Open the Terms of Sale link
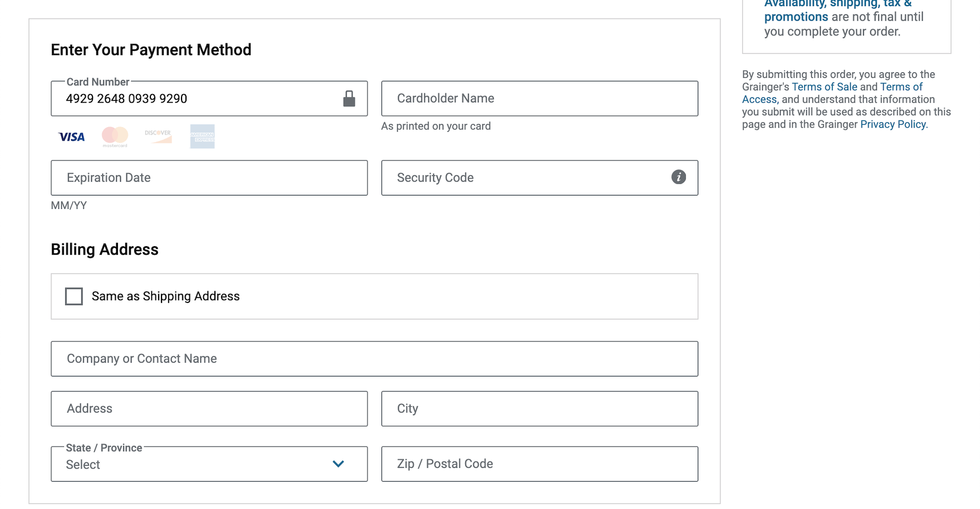980x509 pixels. (x=824, y=87)
